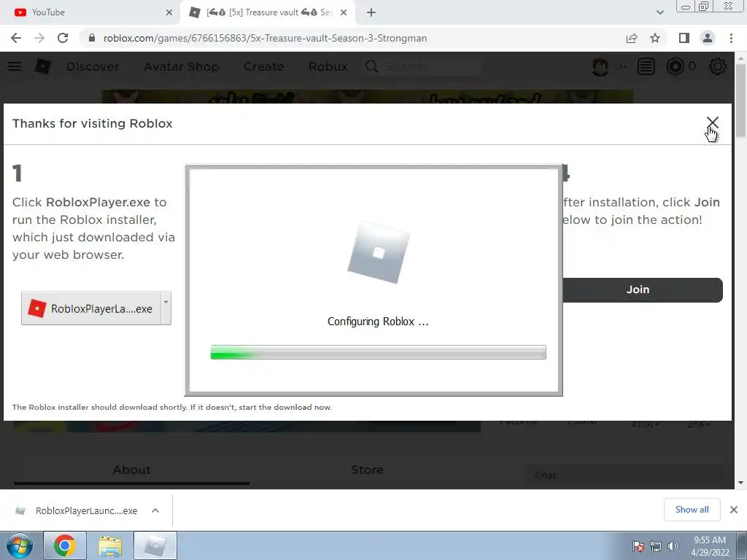This screenshot has width=747, height=560.
Task: Open the Chat panel
Action: tap(624, 475)
